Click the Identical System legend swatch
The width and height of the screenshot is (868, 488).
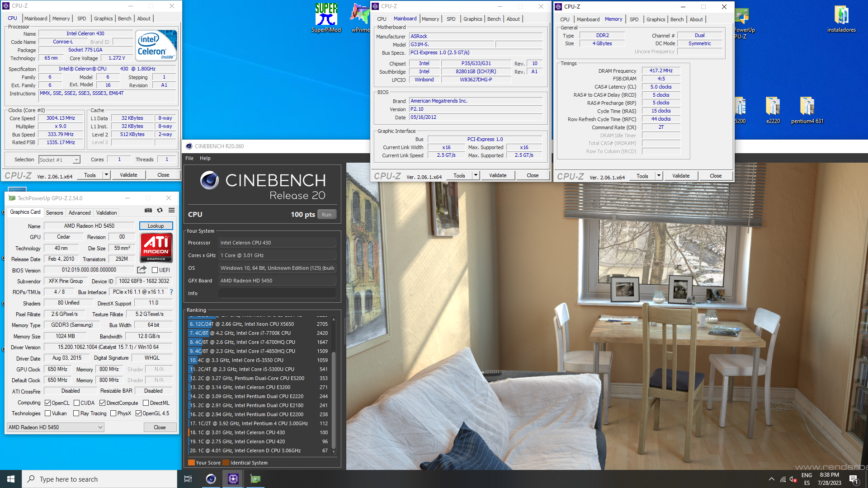[226, 462]
